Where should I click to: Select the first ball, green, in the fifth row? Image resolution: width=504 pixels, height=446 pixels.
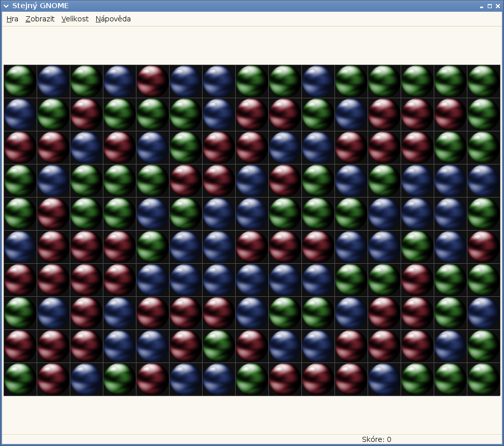point(20,214)
